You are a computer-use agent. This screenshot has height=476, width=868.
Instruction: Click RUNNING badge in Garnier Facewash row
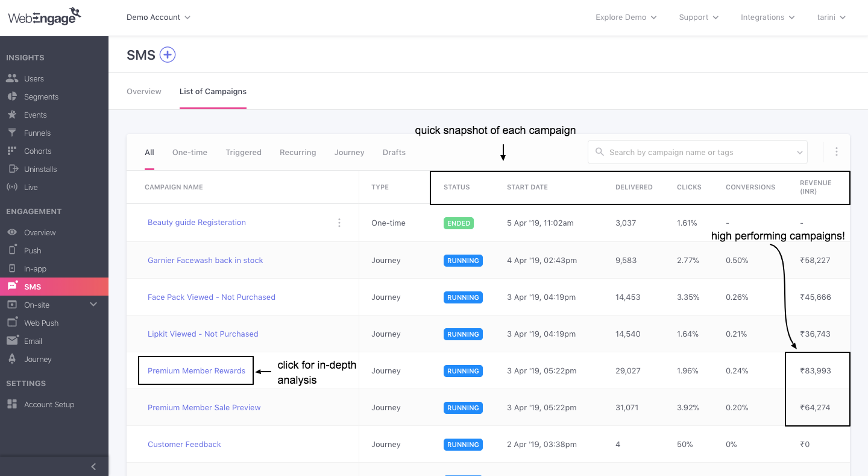463,261
